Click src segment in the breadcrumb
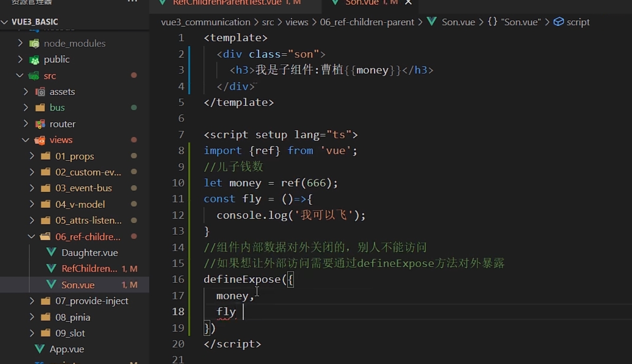The image size is (632, 364). 268,22
